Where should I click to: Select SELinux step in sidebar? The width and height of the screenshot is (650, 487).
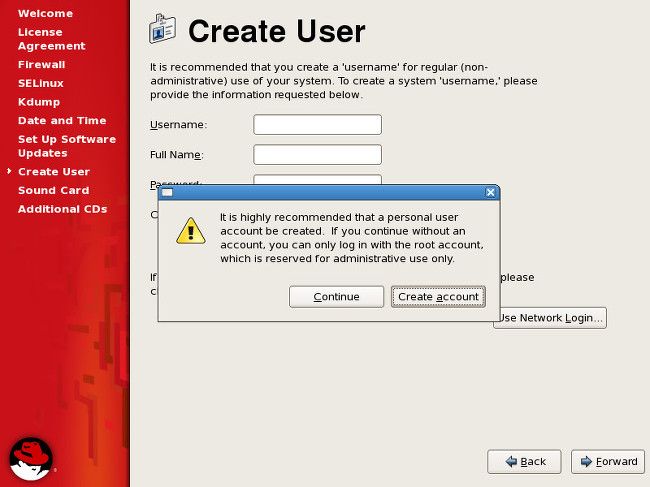41,83
